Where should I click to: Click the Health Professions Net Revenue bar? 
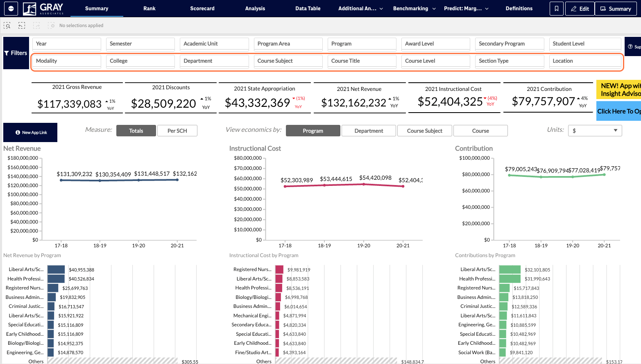[56, 279]
